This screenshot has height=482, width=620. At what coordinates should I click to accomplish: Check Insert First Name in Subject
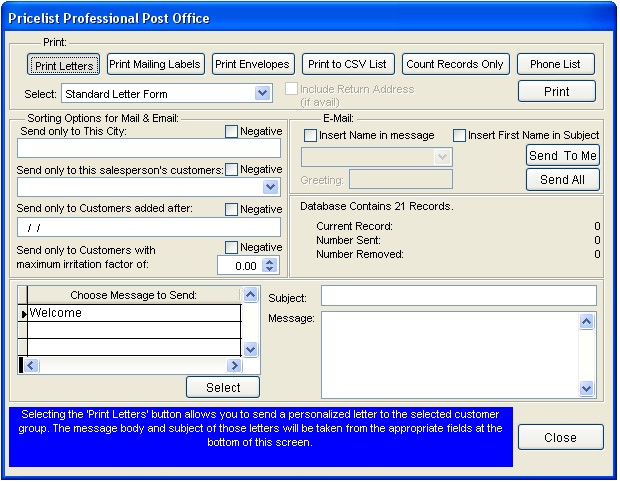coord(460,136)
